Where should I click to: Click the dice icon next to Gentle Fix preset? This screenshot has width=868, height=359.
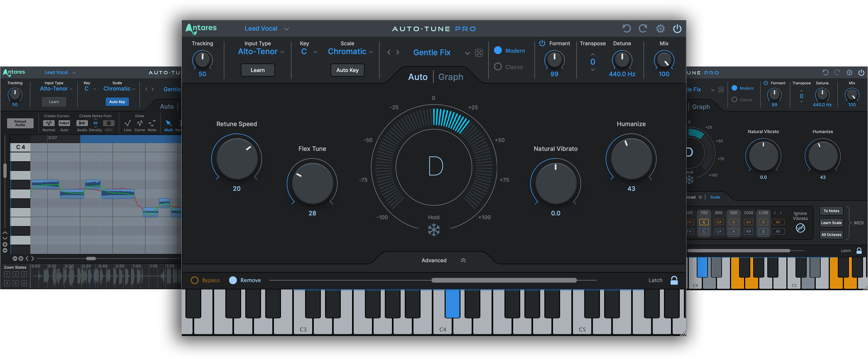479,52
